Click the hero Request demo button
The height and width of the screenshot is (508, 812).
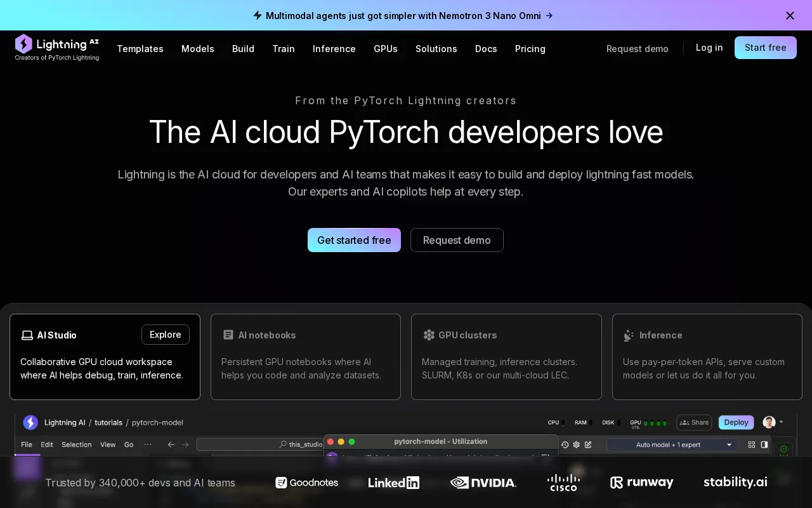(457, 240)
